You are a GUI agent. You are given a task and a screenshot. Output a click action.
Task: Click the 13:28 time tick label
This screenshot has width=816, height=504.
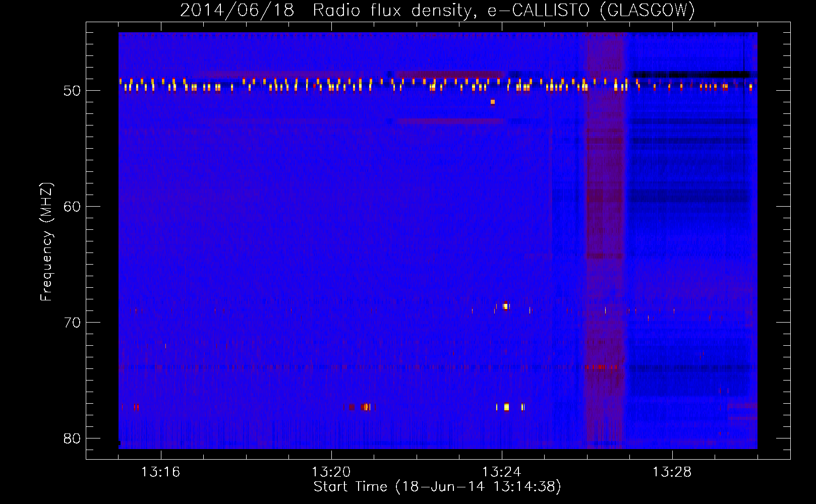672,472
